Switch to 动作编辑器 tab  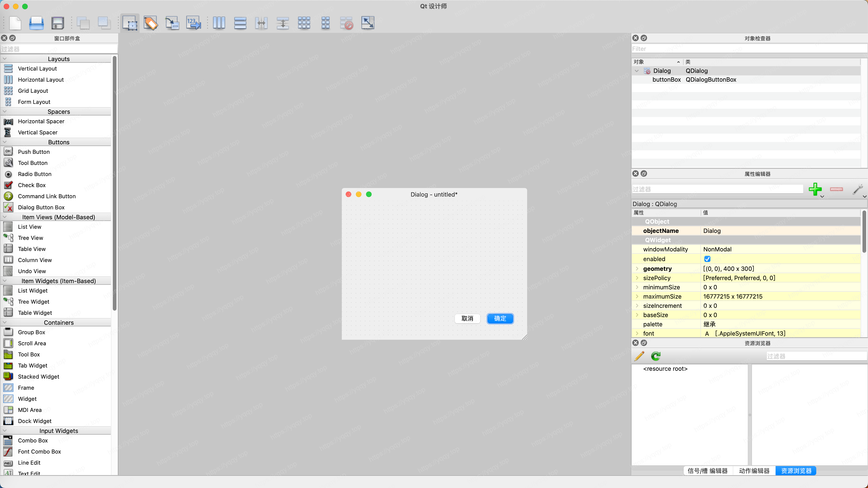(754, 471)
